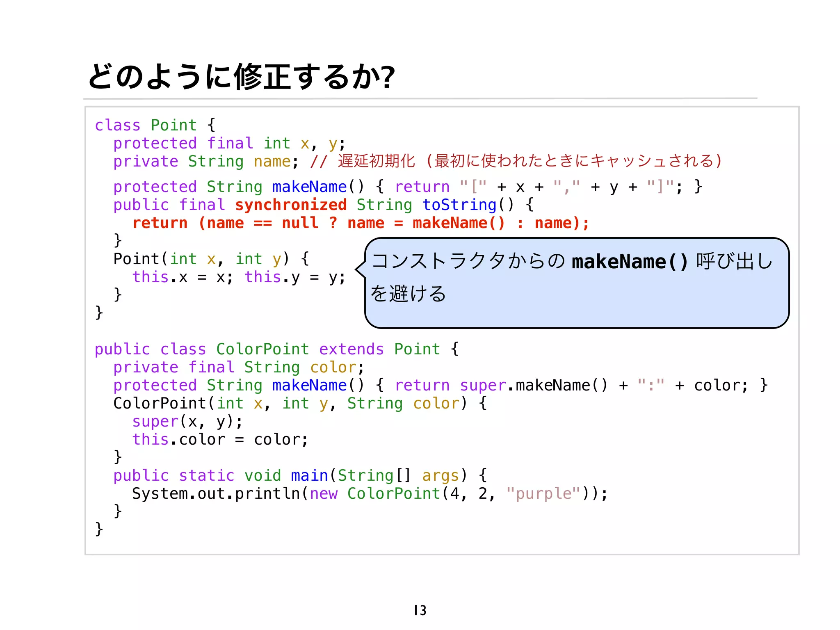Click 'public class ColorPoint extends Point {'
This screenshot has height=630, width=840.
pos(277,349)
